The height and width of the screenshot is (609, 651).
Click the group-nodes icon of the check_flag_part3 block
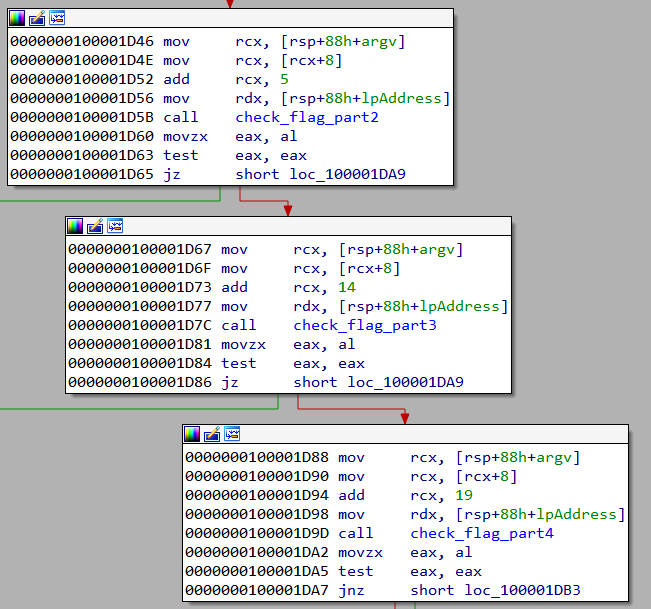pyautogui.click(x=115, y=226)
